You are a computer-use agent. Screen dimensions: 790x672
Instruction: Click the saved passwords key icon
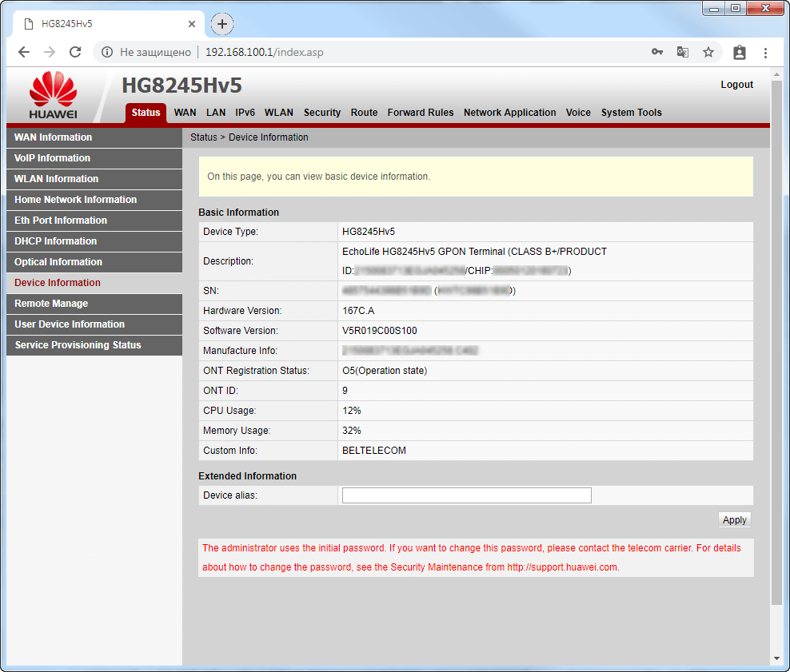(656, 52)
